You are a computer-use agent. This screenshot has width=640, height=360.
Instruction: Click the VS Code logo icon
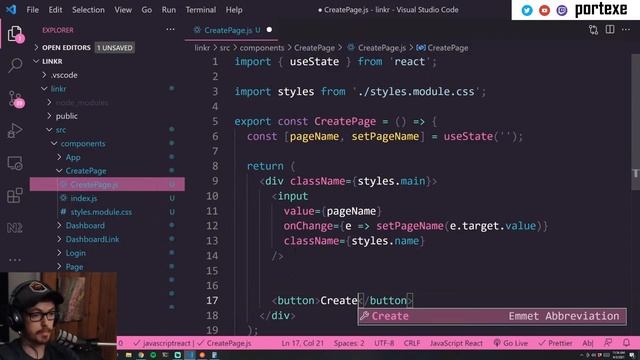pyautogui.click(x=11, y=9)
